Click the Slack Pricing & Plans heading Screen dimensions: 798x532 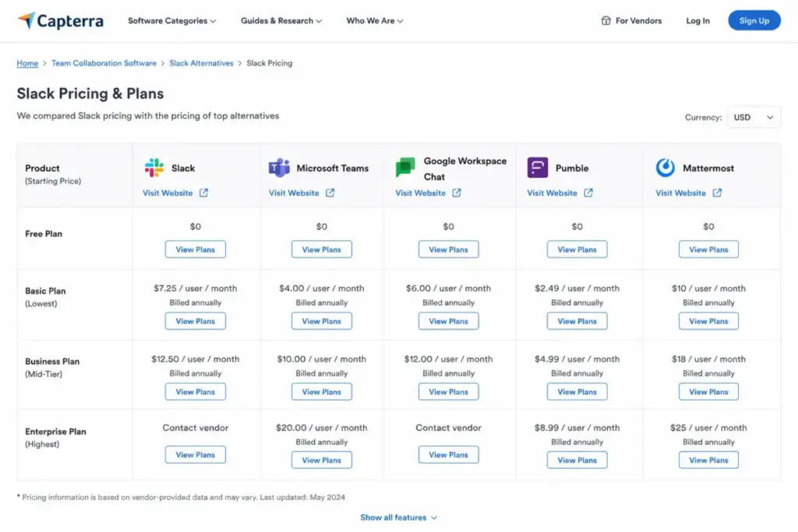[90, 93]
